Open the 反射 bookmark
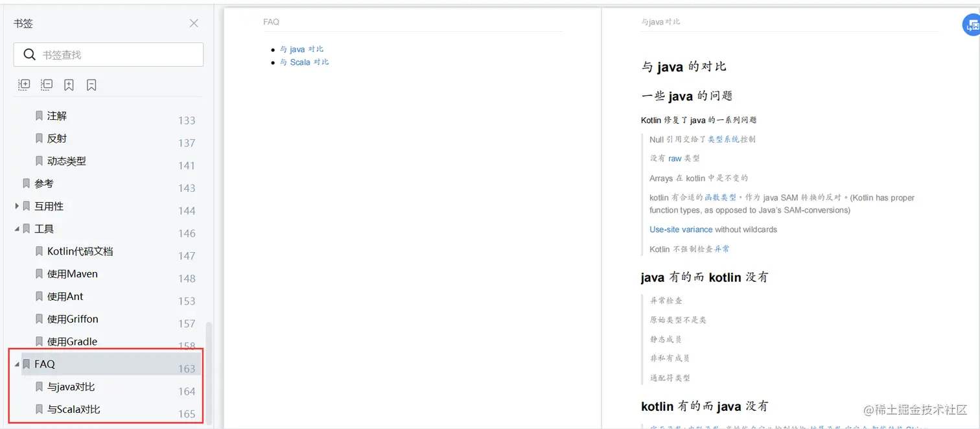Screen dimensions: 980x429 [x=57, y=139]
